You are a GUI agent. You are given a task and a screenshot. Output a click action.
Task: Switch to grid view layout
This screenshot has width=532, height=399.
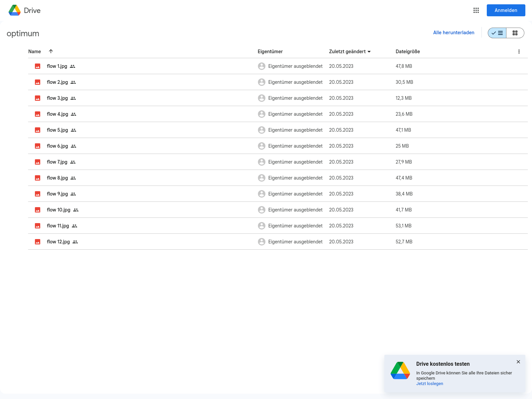click(x=515, y=33)
